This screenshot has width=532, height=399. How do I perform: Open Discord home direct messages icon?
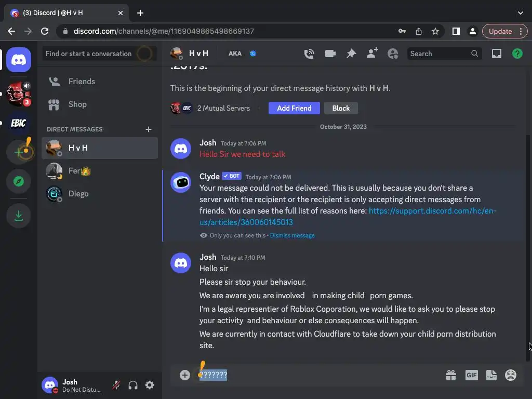(x=19, y=60)
